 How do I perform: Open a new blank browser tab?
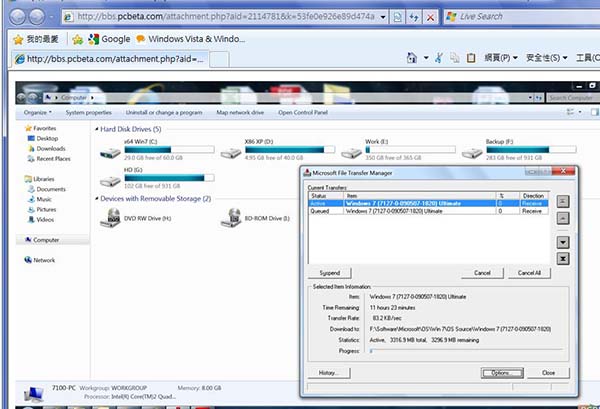pos(219,60)
